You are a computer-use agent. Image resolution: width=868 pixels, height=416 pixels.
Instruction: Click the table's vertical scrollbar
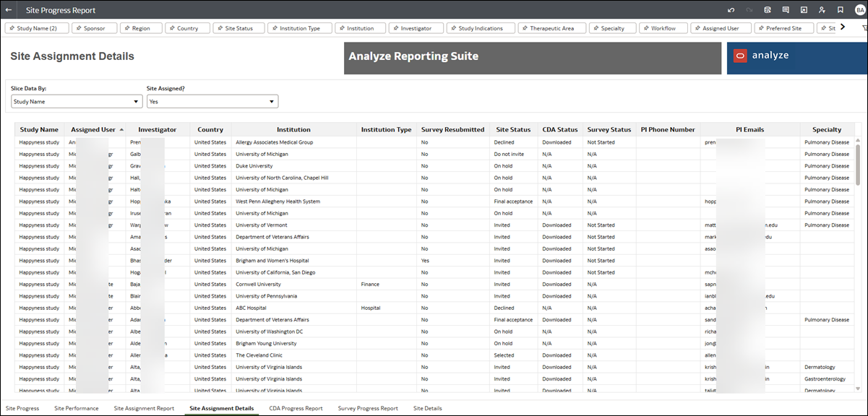tap(858, 165)
